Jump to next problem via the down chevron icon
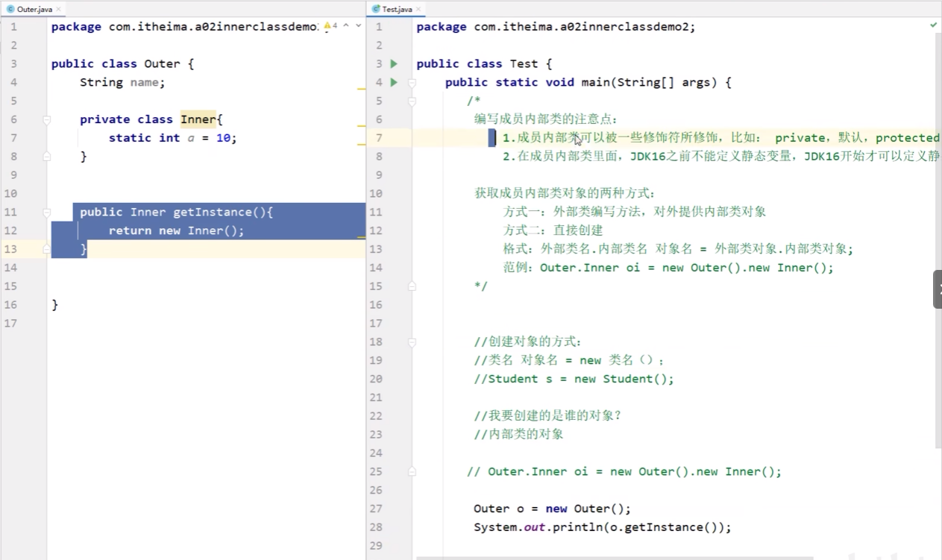This screenshot has width=942, height=560. tap(358, 25)
